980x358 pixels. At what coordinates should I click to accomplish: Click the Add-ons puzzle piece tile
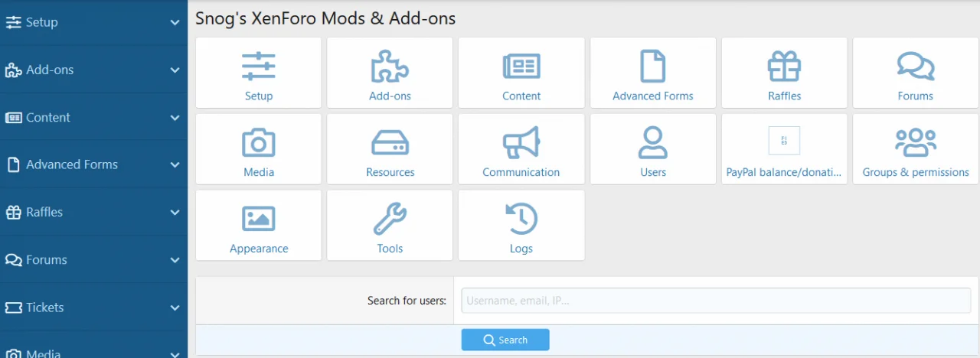[x=390, y=73]
